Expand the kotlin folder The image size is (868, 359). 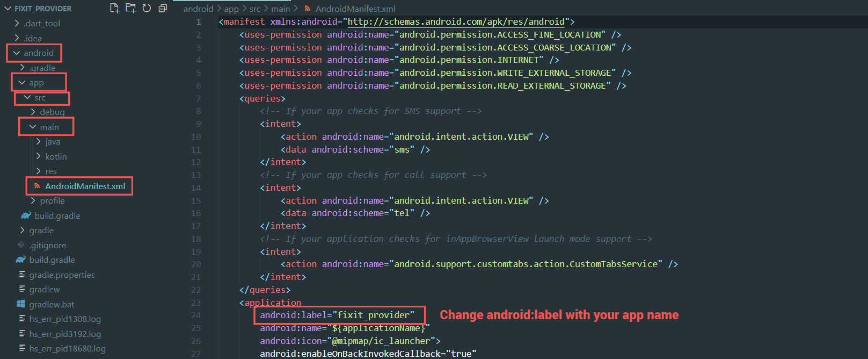tap(38, 156)
